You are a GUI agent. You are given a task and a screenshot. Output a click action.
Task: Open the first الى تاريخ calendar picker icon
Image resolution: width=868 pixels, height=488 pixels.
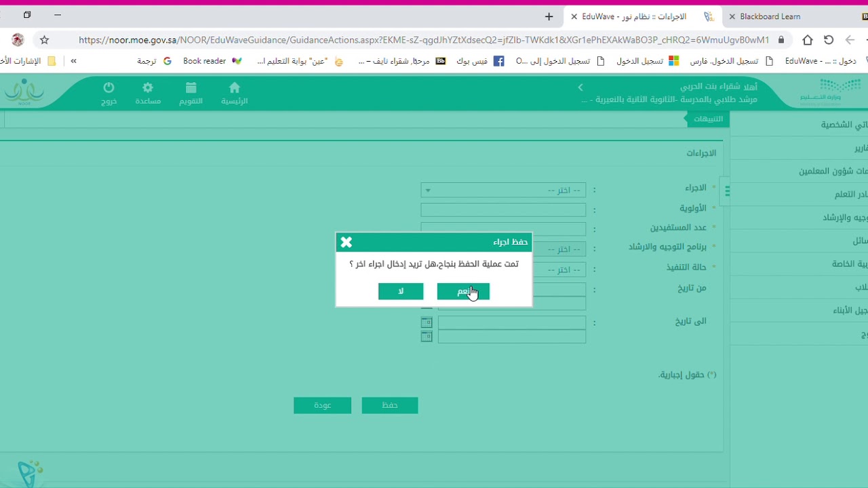tap(427, 323)
